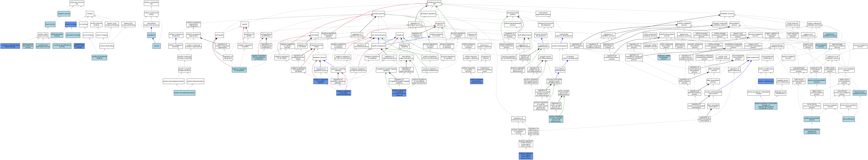Select the cytosol node
The height and width of the screenshot is (160, 868).
156,46
